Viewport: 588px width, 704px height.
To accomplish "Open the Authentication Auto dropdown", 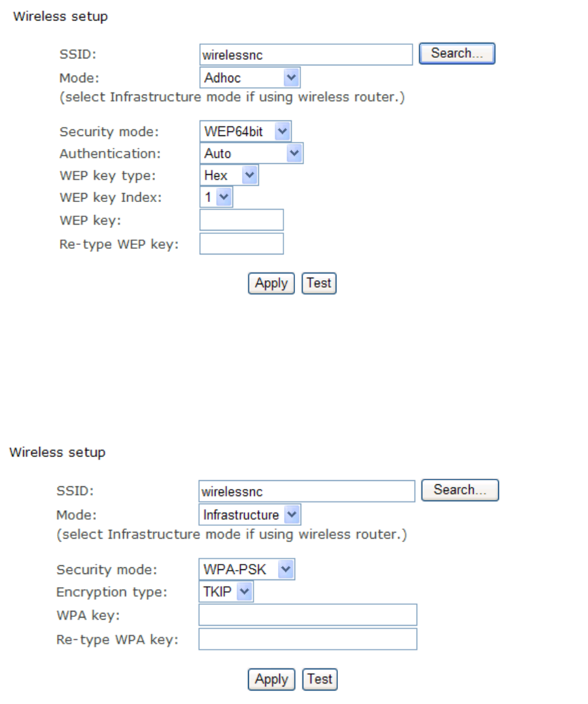I will coord(252,154).
